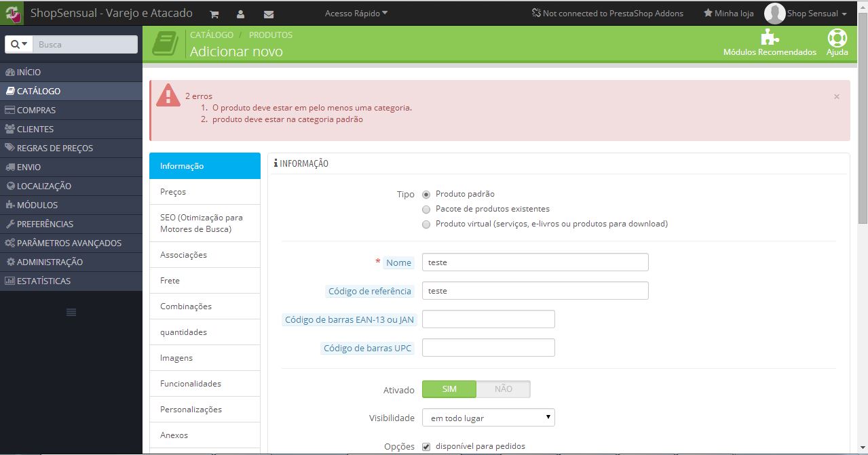868x455 pixels.
Task: Open the customers person icon in the header
Action: (241, 14)
